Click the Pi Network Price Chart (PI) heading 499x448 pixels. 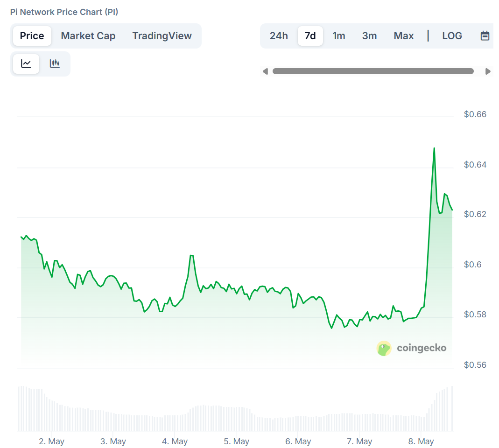coord(64,12)
